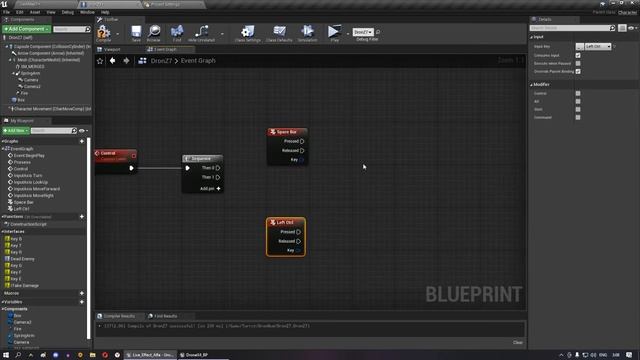The width and height of the screenshot is (640, 360).
Task: Open the Character parent class link
Action: point(627,12)
